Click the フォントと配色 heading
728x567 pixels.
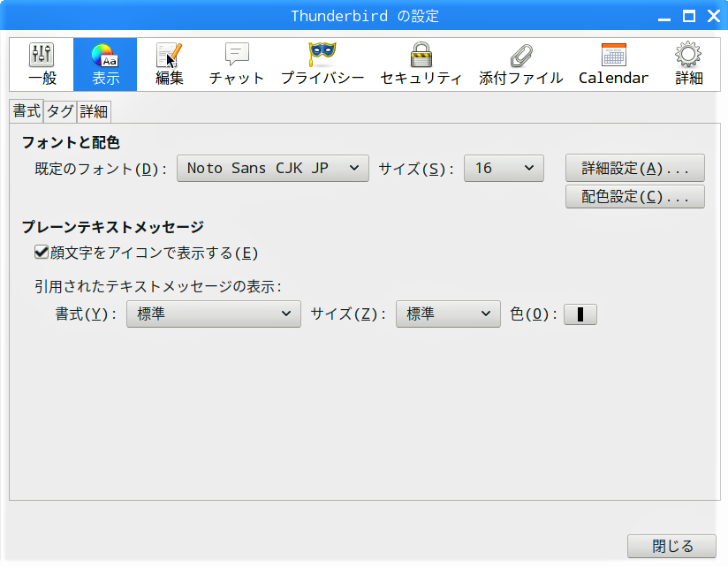pos(71,142)
